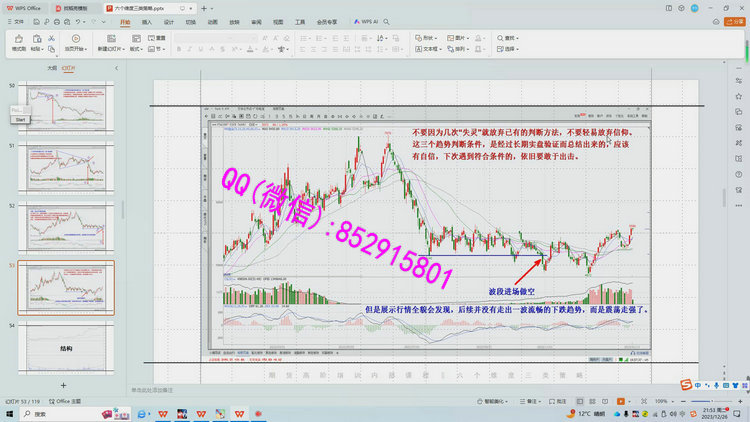
Task: Switch the side panel to 大纲 outline view
Action: tap(52, 68)
